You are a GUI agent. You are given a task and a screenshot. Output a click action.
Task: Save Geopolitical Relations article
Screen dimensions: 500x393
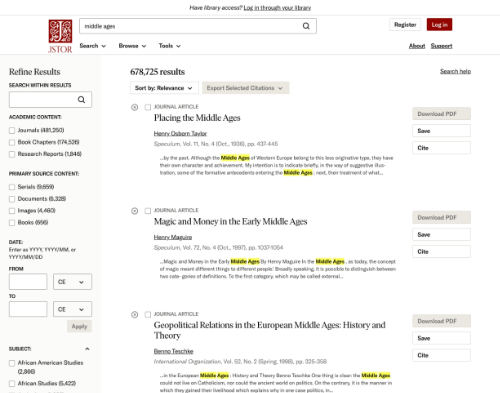click(x=441, y=338)
